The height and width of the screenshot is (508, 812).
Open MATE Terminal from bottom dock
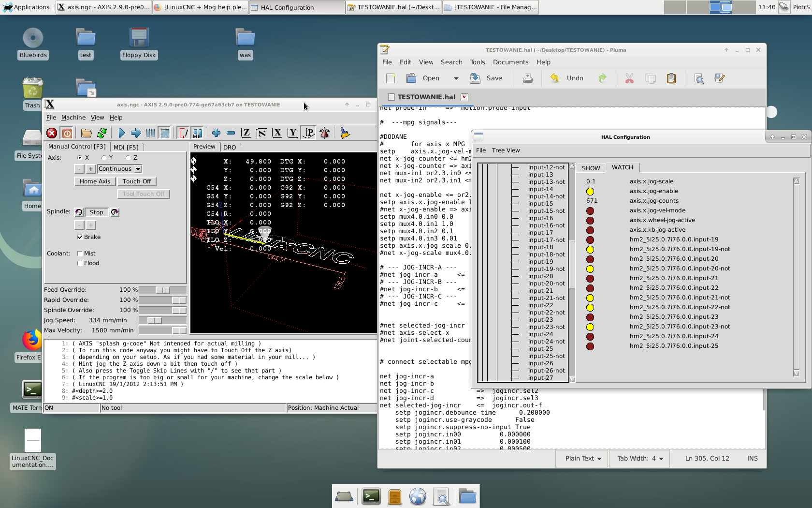(x=371, y=496)
